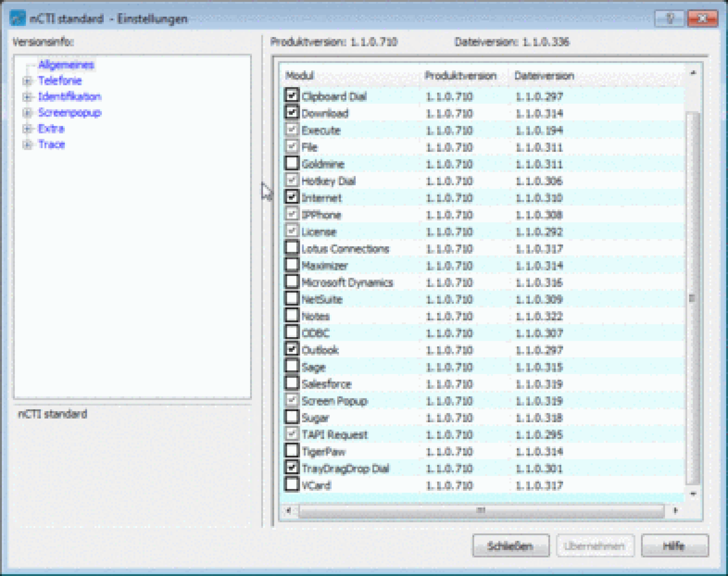Viewport: 728px width, 576px height.
Task: Expand the Screenpopup tree node
Action: point(27,113)
